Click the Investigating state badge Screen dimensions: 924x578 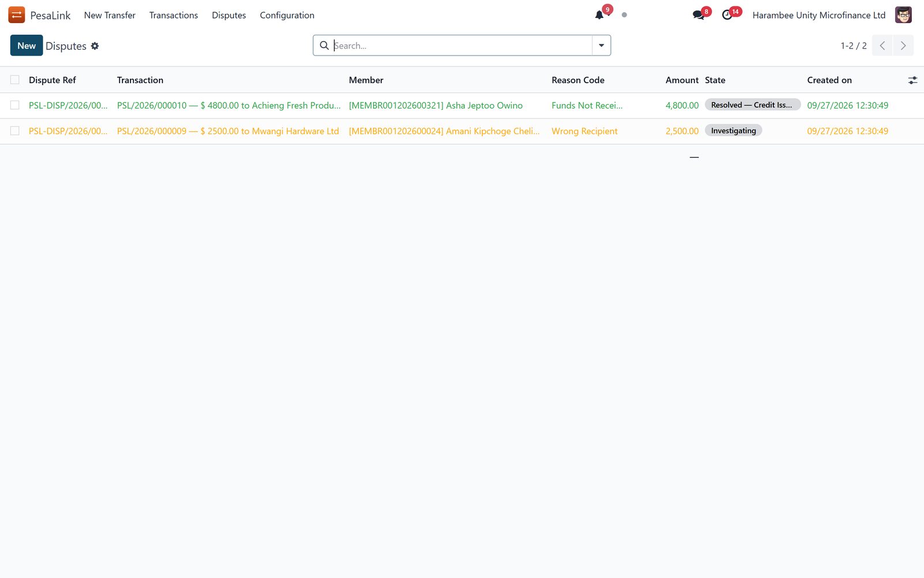click(x=733, y=131)
